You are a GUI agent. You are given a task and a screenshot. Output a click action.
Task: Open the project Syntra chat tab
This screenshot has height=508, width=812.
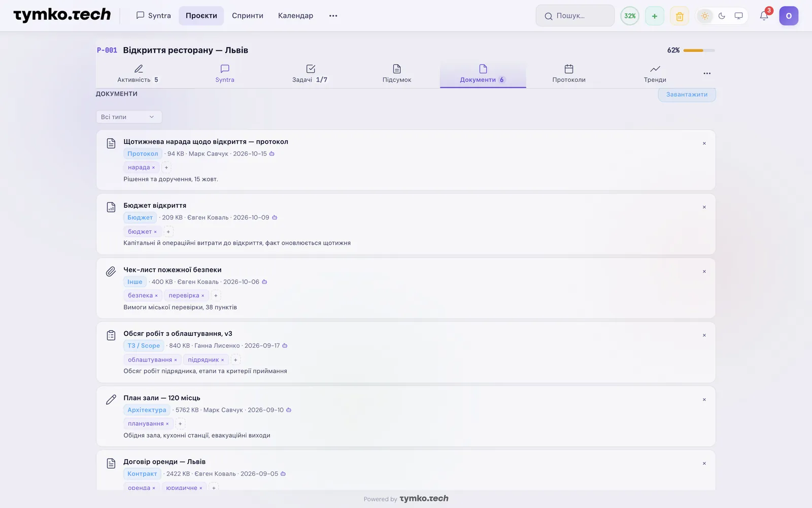click(x=225, y=74)
